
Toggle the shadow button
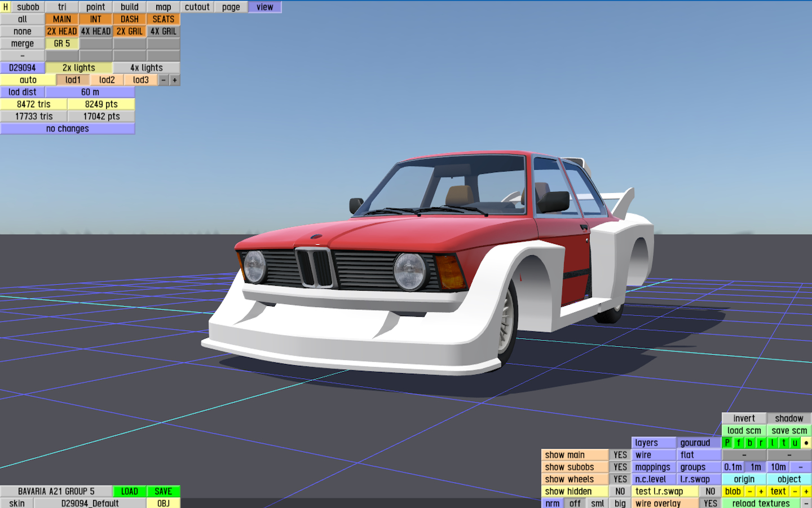789,419
